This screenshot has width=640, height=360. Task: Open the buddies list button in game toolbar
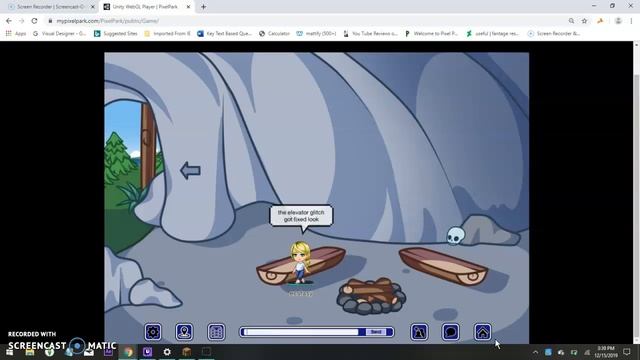pyautogui.click(x=419, y=332)
